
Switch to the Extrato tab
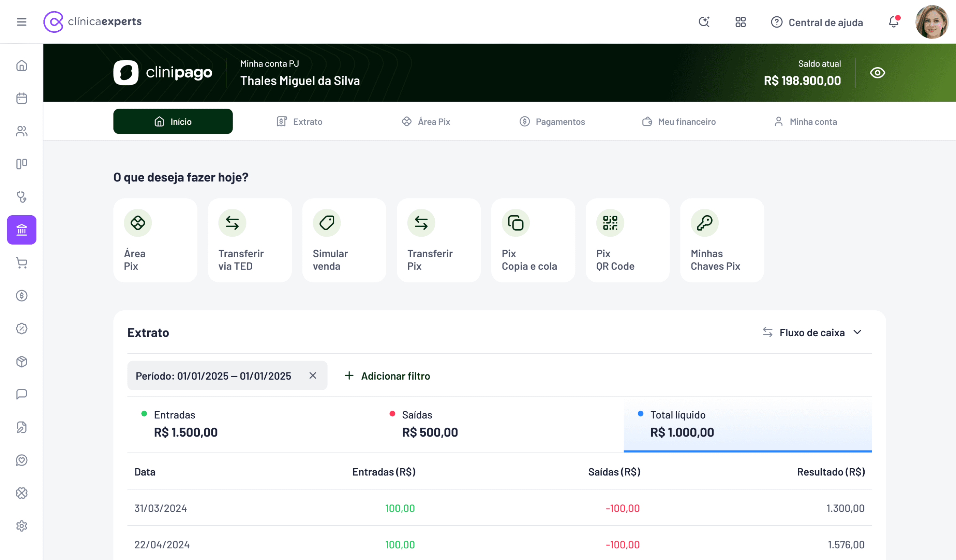point(299,122)
